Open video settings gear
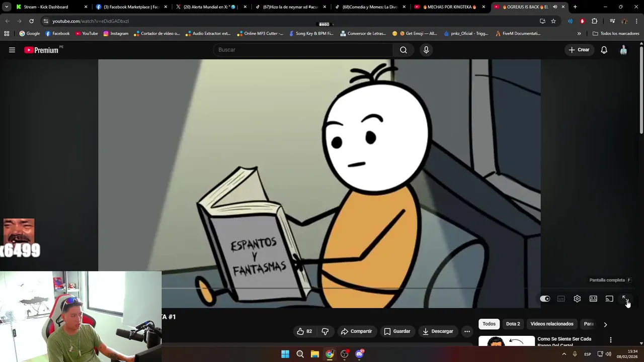The height and width of the screenshot is (362, 644). [x=577, y=299]
